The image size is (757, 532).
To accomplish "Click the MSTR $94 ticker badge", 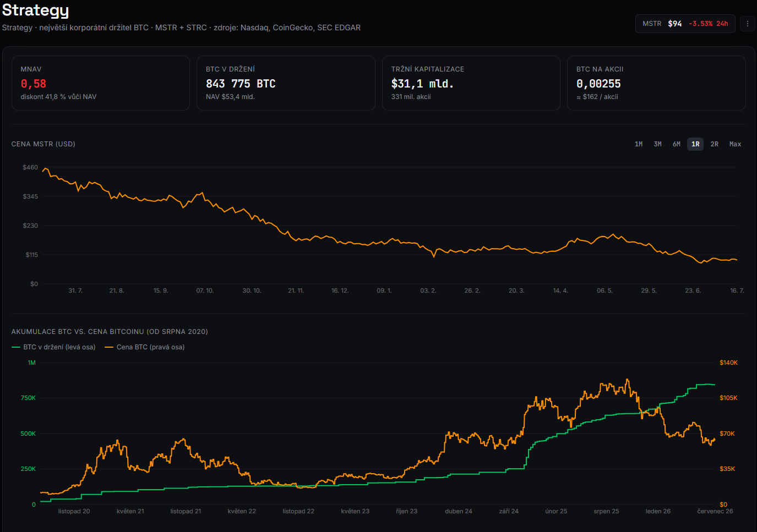I will point(685,24).
